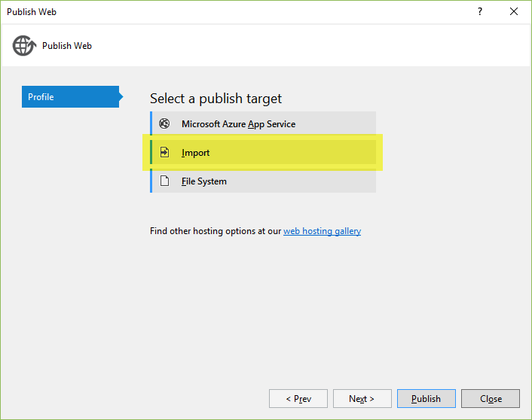Open help with the question mark
532x420 pixels.
[480, 12]
